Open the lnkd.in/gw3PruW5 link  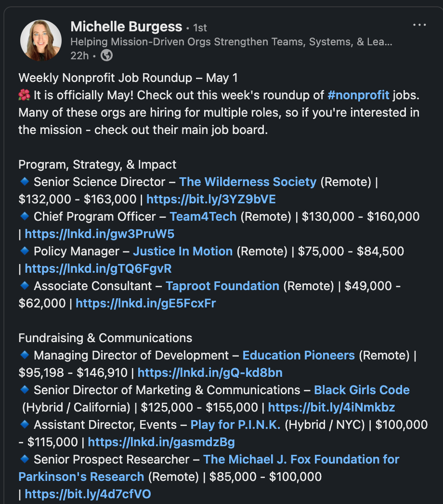pyautogui.click(x=99, y=234)
